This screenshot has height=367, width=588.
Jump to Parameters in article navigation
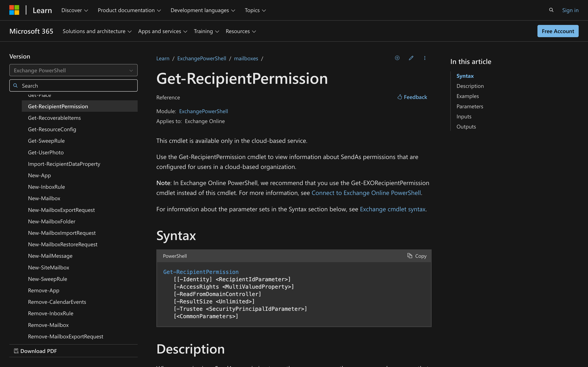click(x=470, y=106)
